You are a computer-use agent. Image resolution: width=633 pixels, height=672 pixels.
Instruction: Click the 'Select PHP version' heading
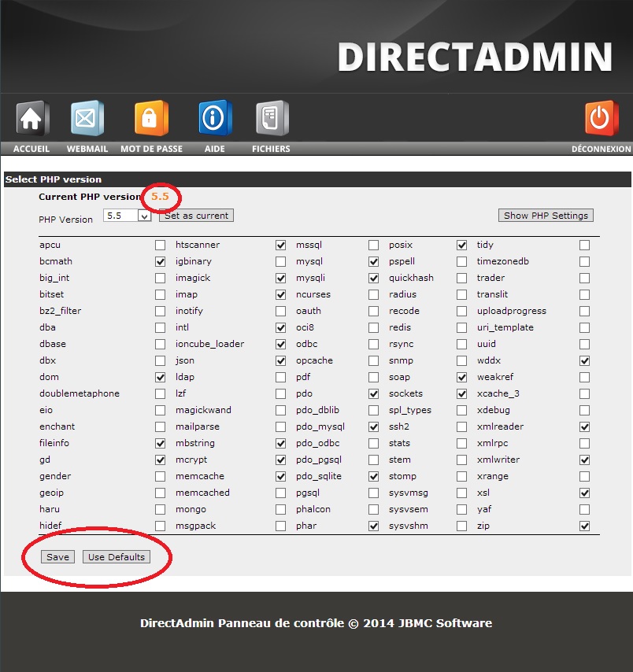coord(54,179)
